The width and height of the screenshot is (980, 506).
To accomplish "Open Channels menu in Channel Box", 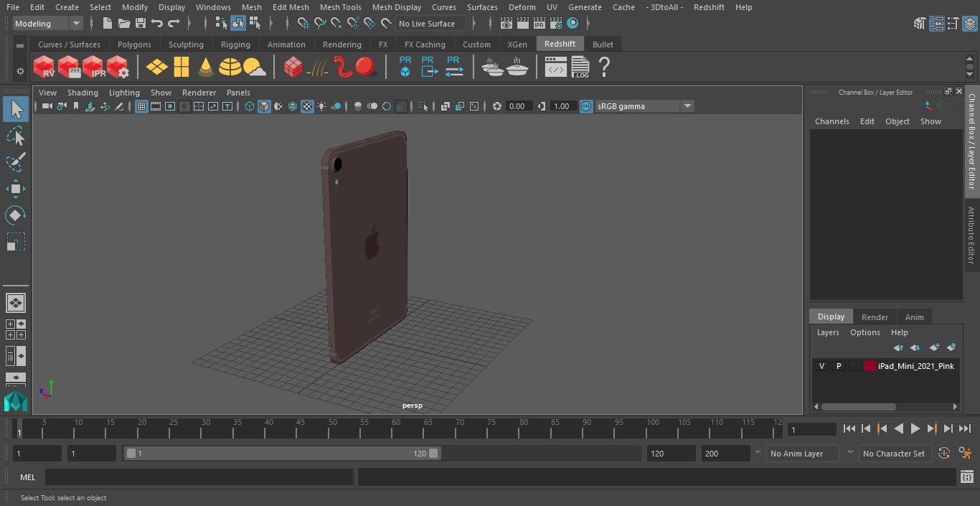I will [831, 121].
